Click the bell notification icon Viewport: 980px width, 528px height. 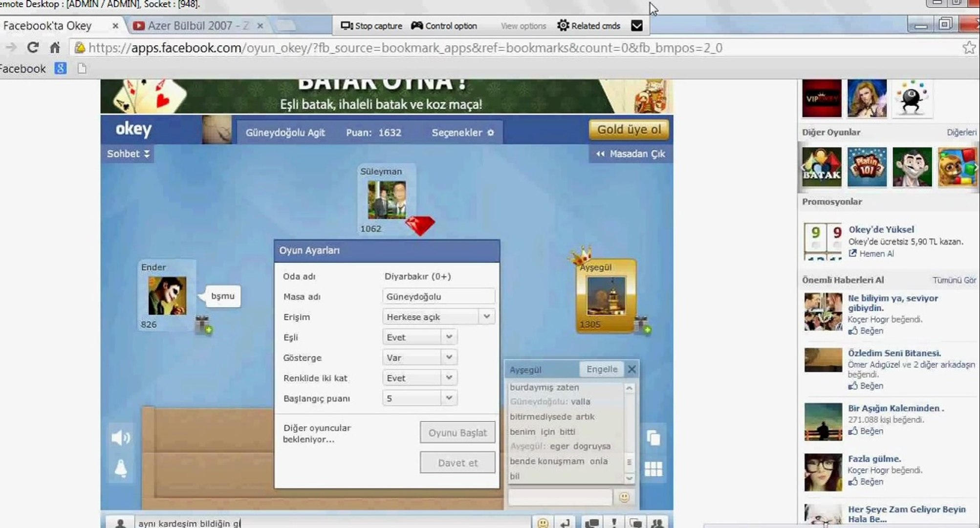tap(121, 468)
